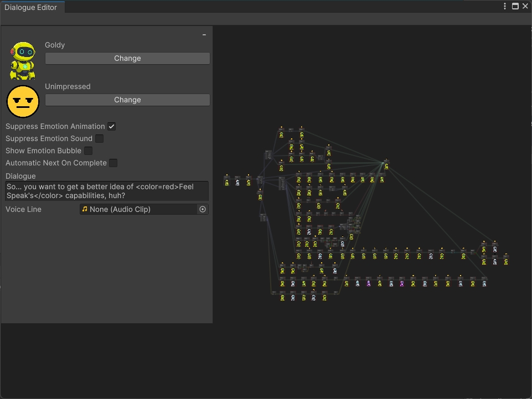Click into the Dialogue text box
Image resolution: width=532 pixels, height=399 pixels.
point(107,191)
